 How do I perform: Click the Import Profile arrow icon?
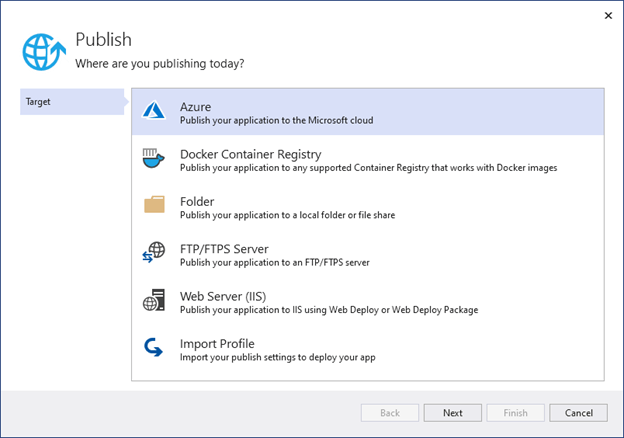pos(154,349)
